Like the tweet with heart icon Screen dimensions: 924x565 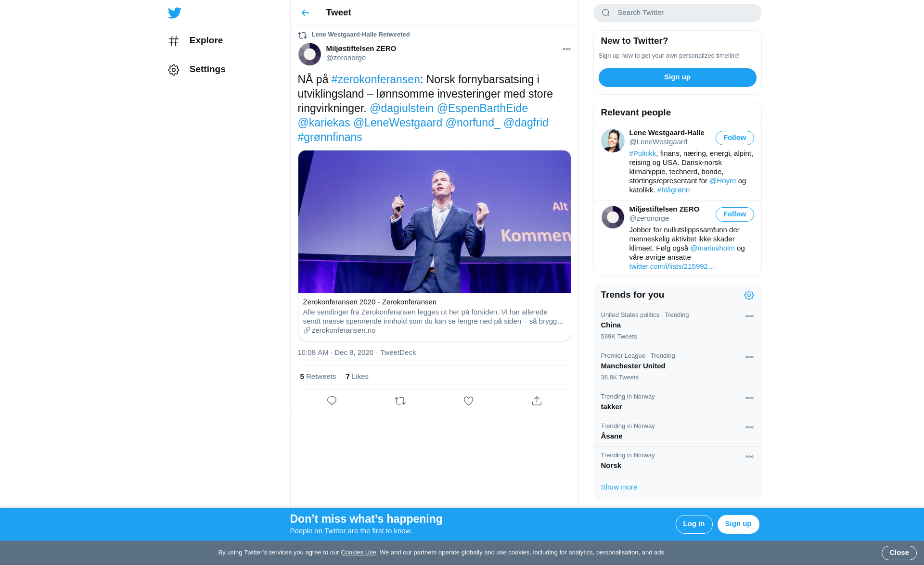tap(468, 401)
